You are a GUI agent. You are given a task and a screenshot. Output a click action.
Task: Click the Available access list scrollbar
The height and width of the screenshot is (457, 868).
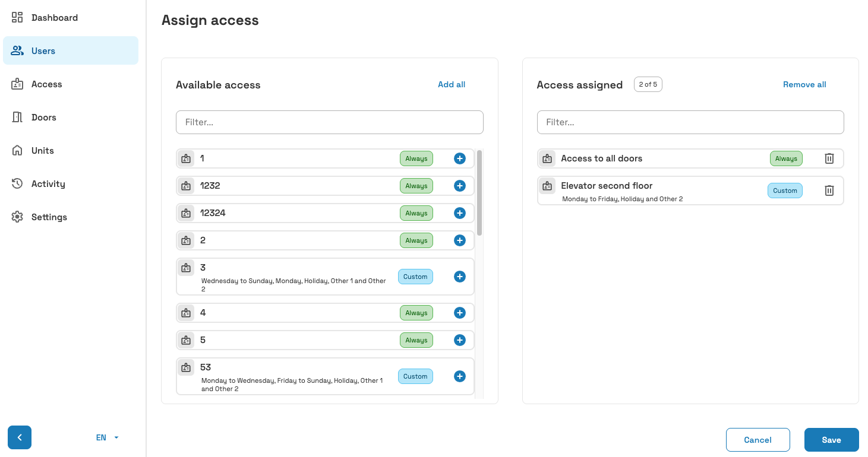(x=479, y=193)
